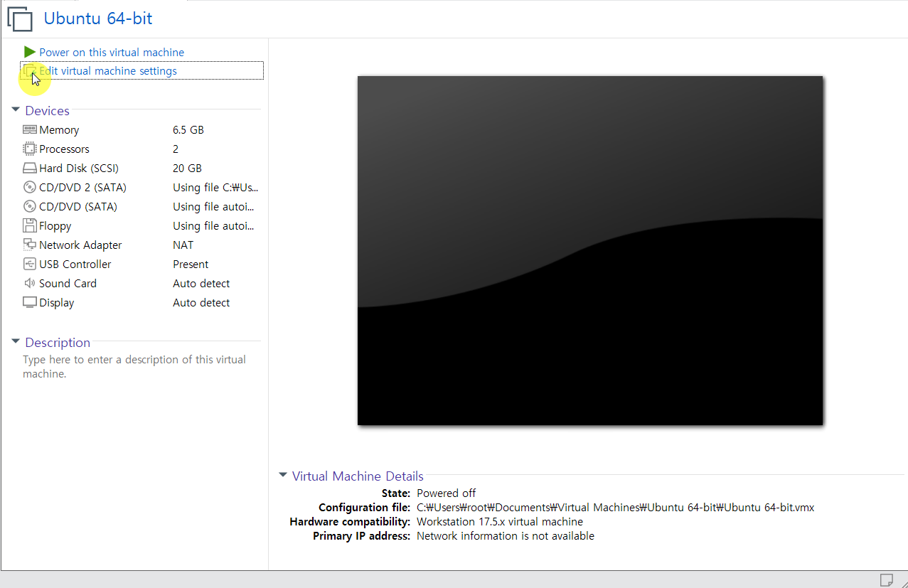Screen dimensions: 908x588
Task: Collapse the Description section
Action: 16,342
